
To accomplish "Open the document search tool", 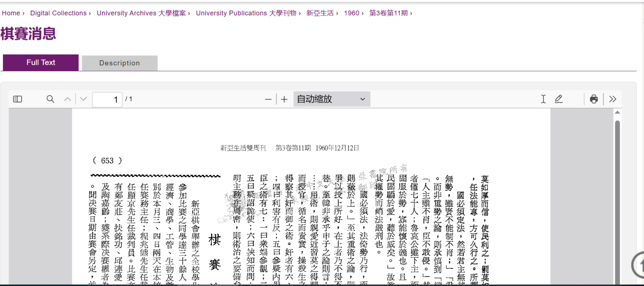I will [x=50, y=99].
